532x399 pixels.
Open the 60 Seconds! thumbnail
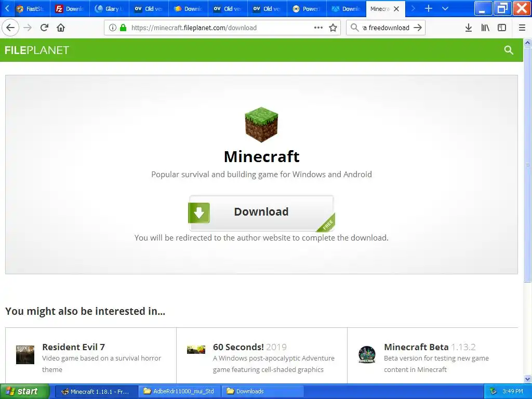click(196, 350)
